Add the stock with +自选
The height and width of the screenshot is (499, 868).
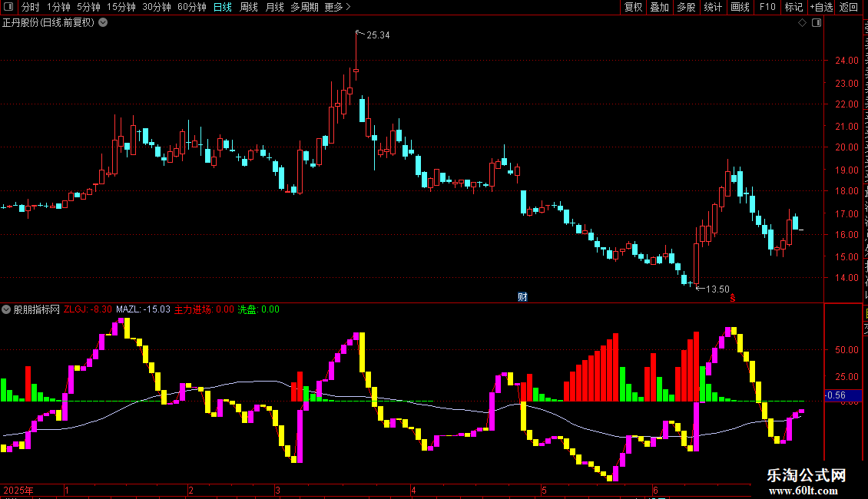[821, 7]
